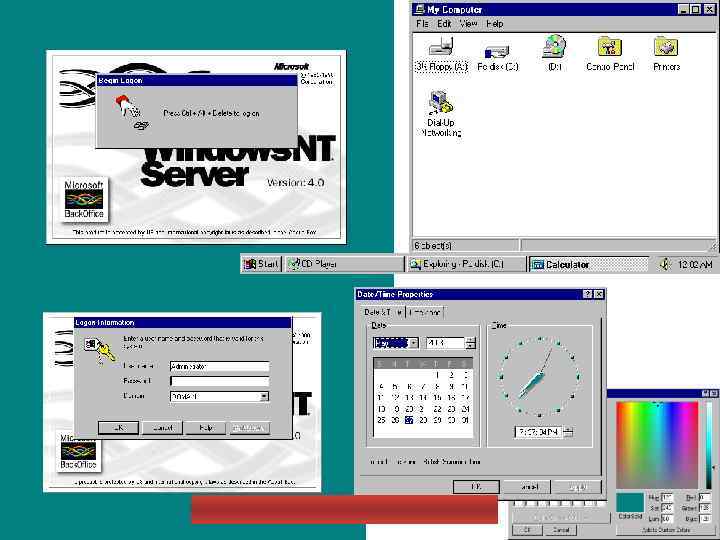The image size is (720, 540).
Task: Select day 15 in the calendar
Action: [x=437, y=398]
